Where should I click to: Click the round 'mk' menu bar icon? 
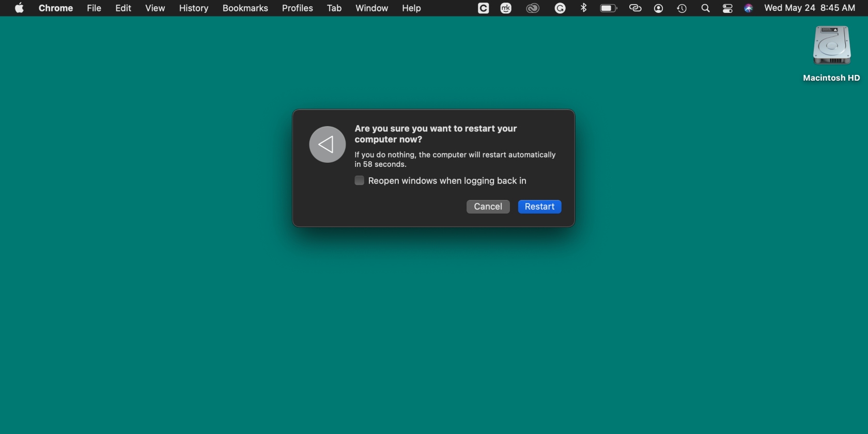pos(506,8)
